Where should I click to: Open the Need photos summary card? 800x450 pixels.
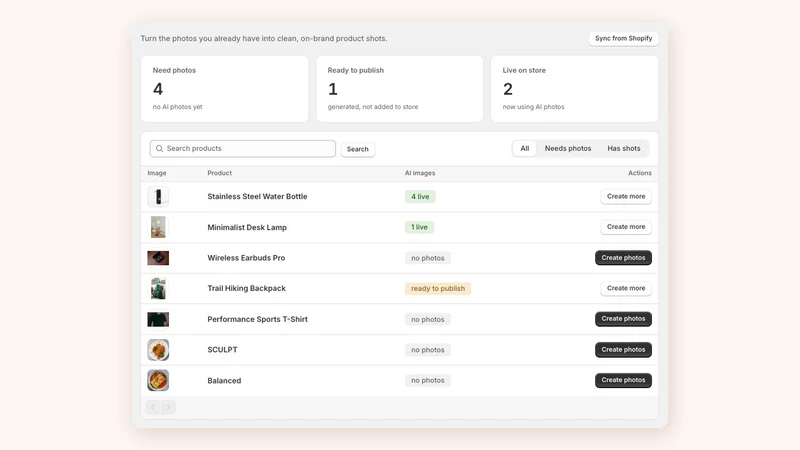[x=224, y=89]
